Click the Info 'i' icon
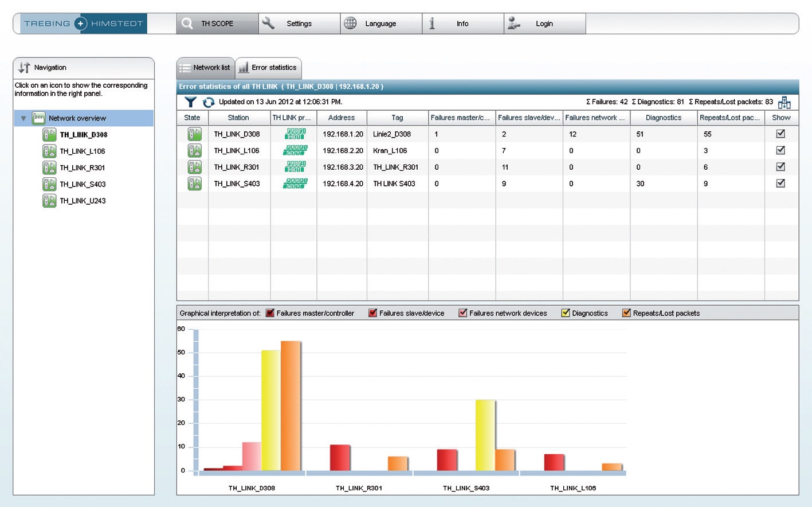 coord(432,24)
